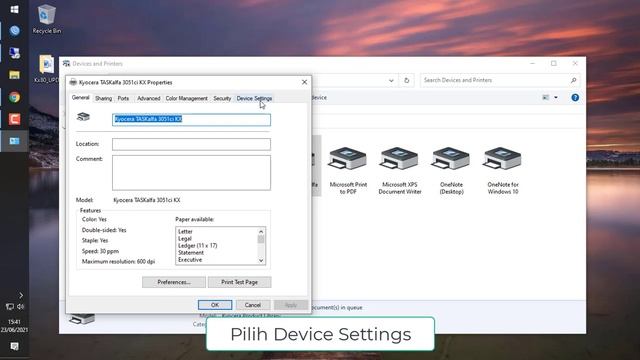Click the Comment text box
Viewport: 640px width, 360px height.
pos(191,173)
